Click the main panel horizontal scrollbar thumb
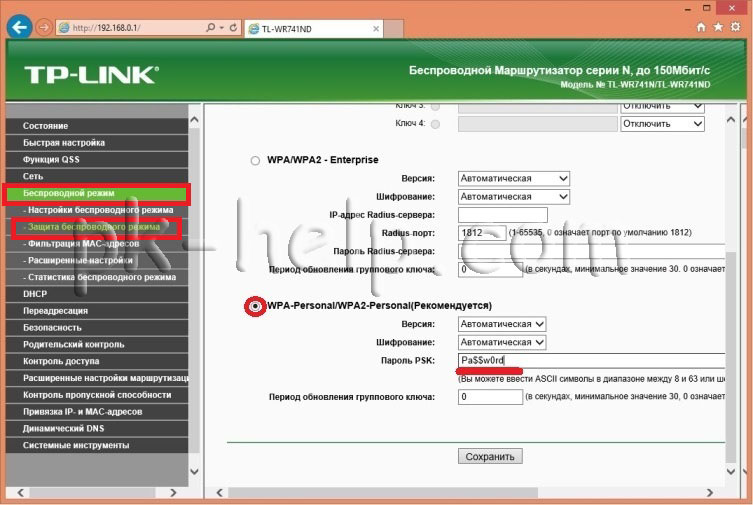753x505 pixels. (383, 493)
